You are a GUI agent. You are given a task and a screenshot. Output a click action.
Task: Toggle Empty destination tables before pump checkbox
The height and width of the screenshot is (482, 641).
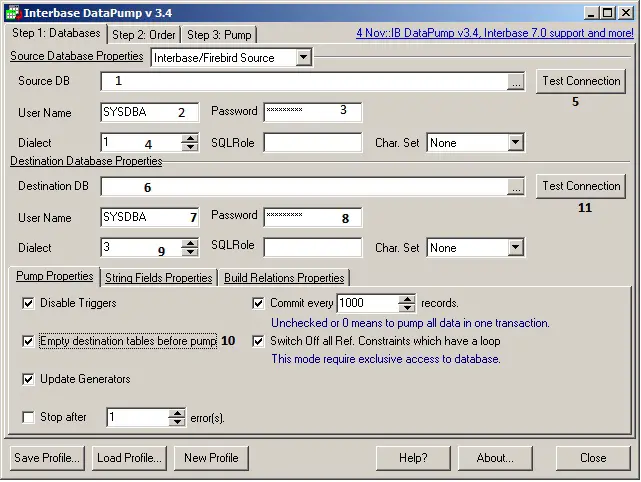[28, 341]
